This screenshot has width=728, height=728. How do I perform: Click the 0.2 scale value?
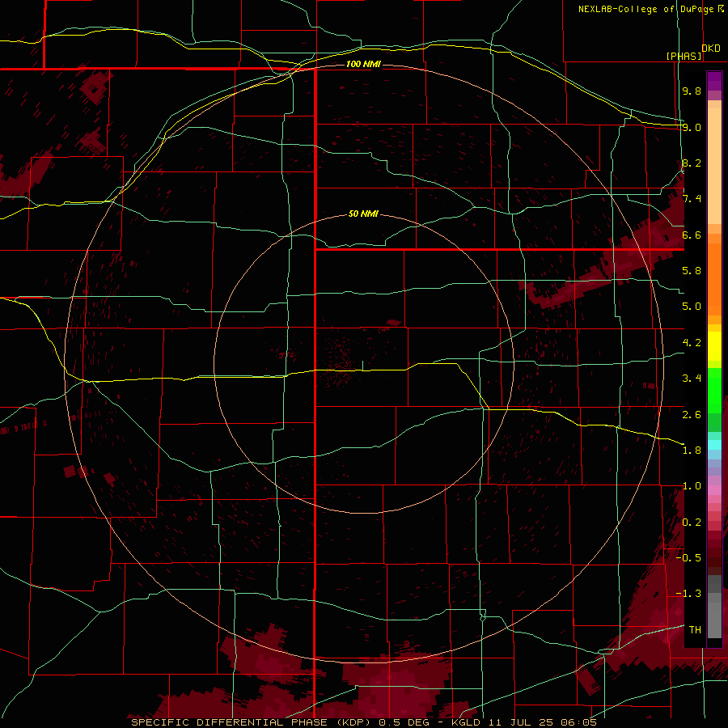(692, 522)
